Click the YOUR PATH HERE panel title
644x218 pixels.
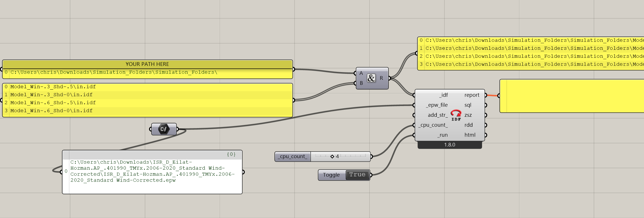(147, 64)
